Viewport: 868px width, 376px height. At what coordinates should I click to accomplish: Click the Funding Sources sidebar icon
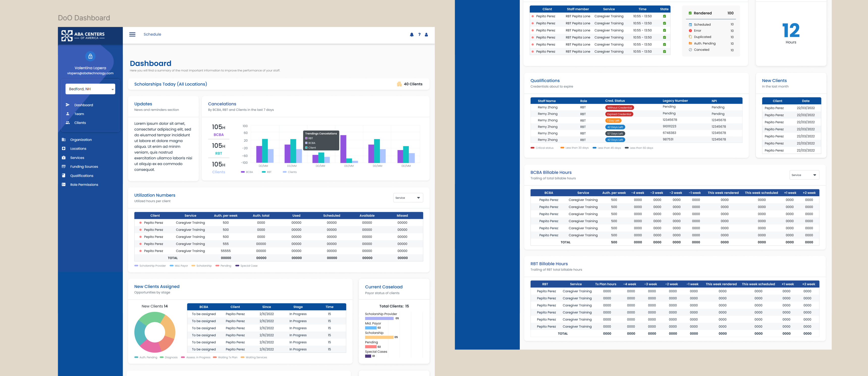64,167
